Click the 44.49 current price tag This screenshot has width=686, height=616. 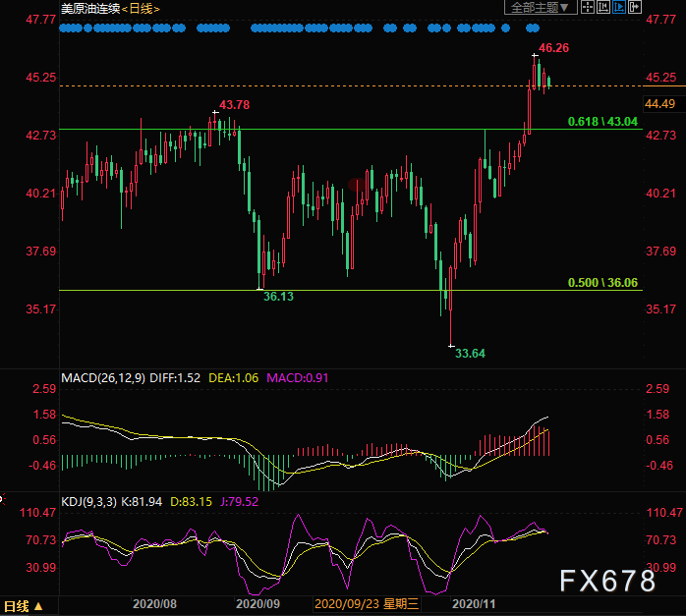click(x=658, y=103)
